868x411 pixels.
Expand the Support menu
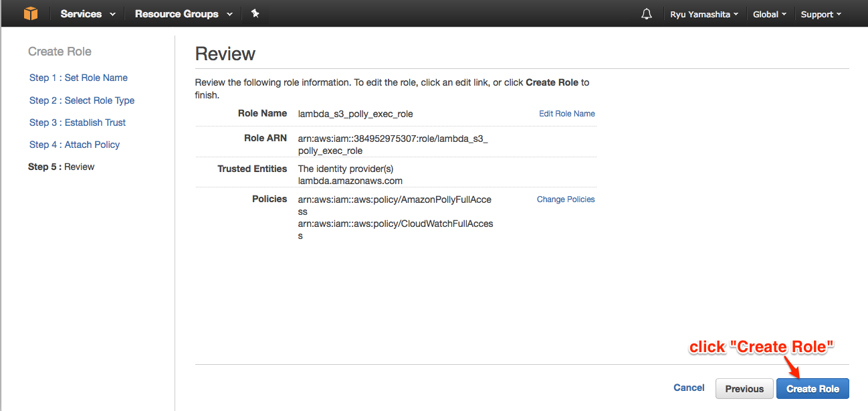[821, 14]
